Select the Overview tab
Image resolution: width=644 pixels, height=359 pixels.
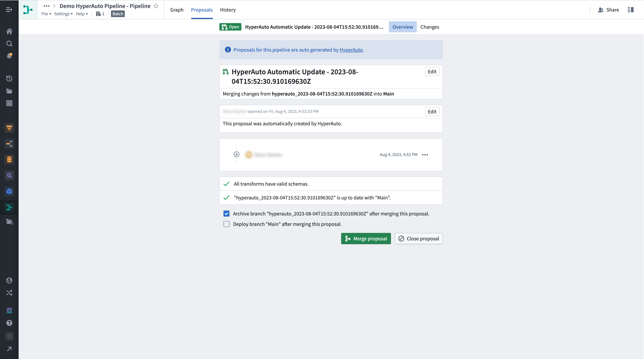tap(402, 27)
